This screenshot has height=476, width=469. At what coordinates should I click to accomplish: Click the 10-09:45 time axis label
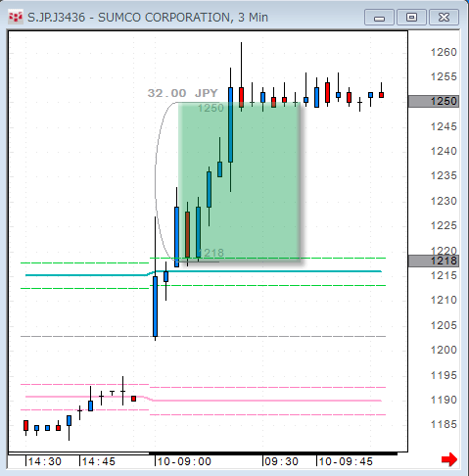pos(346,461)
